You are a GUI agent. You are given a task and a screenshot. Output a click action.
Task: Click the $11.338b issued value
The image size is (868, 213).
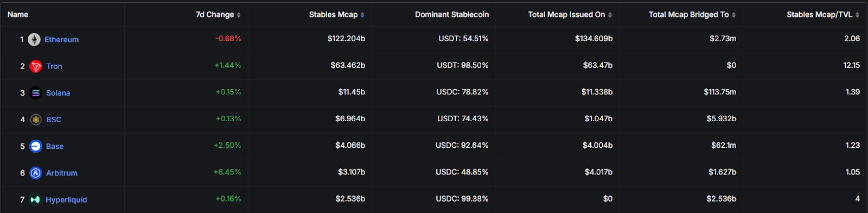[597, 92]
